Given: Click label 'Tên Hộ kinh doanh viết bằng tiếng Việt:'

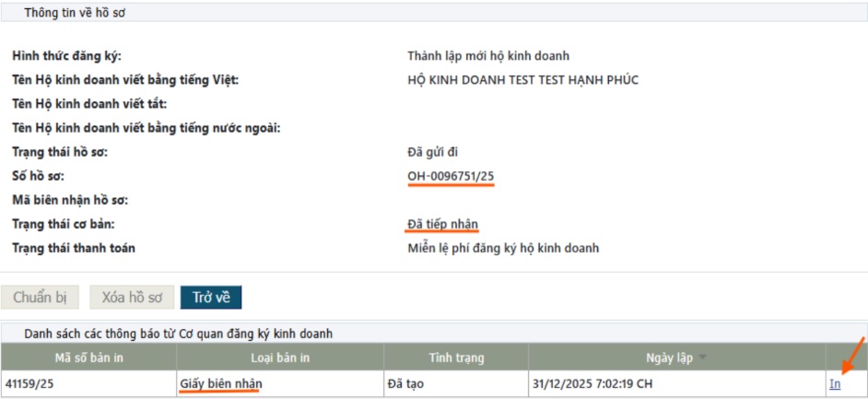Looking at the screenshot, I should 125,80.
